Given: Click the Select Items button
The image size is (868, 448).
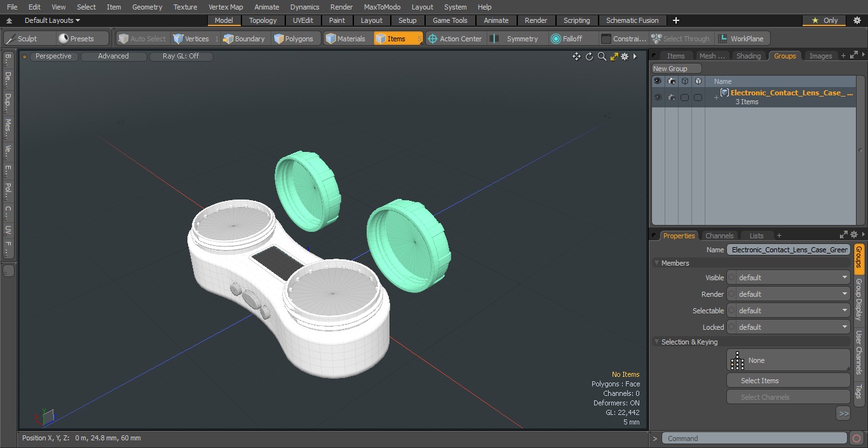Looking at the screenshot, I should click(788, 381).
